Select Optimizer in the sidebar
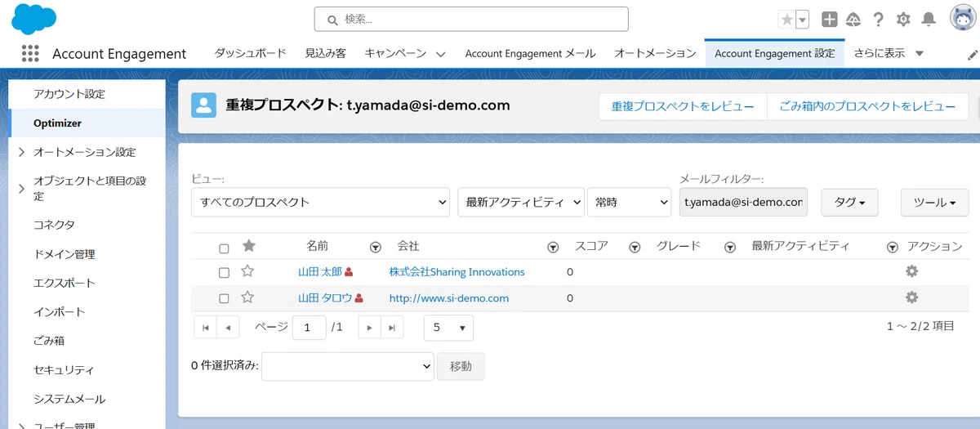980x429 pixels. click(x=57, y=123)
